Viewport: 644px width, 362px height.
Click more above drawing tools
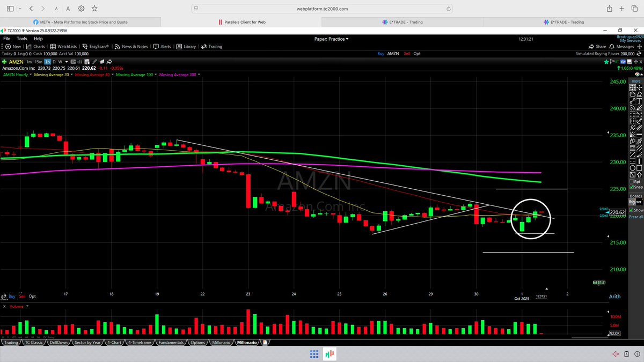point(636,81)
